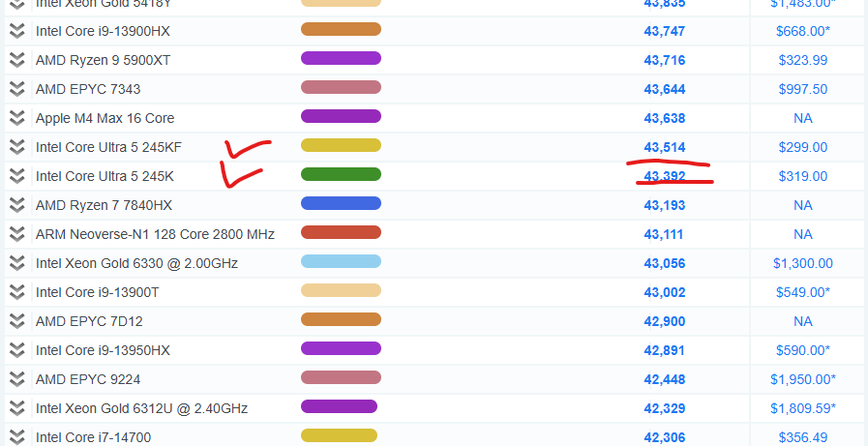Open the $1,950.00* price link
Image resolution: width=868 pixels, height=446 pixels.
coord(802,380)
